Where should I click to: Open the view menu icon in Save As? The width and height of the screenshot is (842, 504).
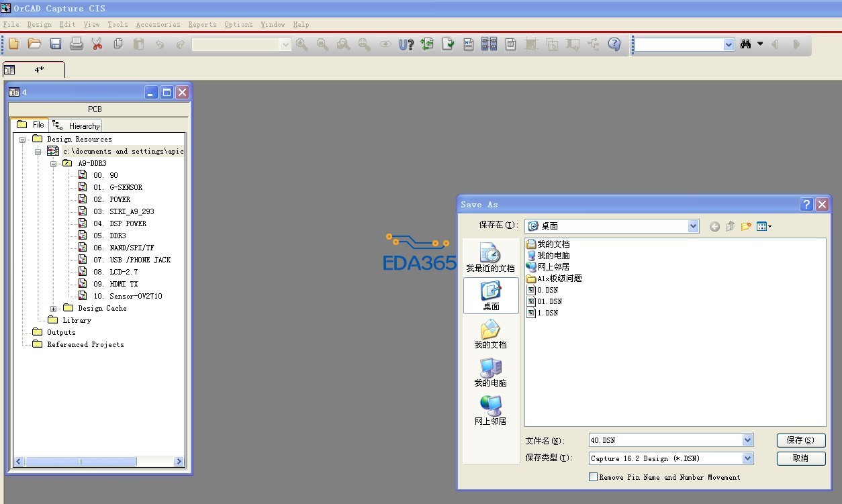(764, 227)
